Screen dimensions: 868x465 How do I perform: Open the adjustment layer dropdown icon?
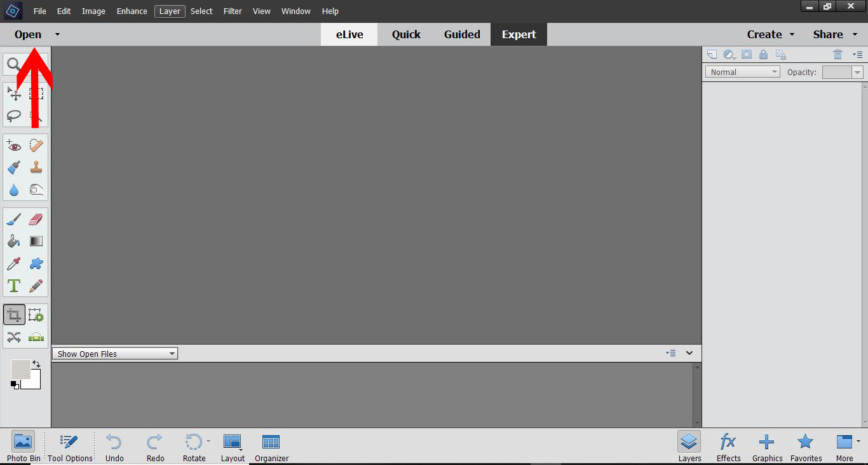pos(729,55)
